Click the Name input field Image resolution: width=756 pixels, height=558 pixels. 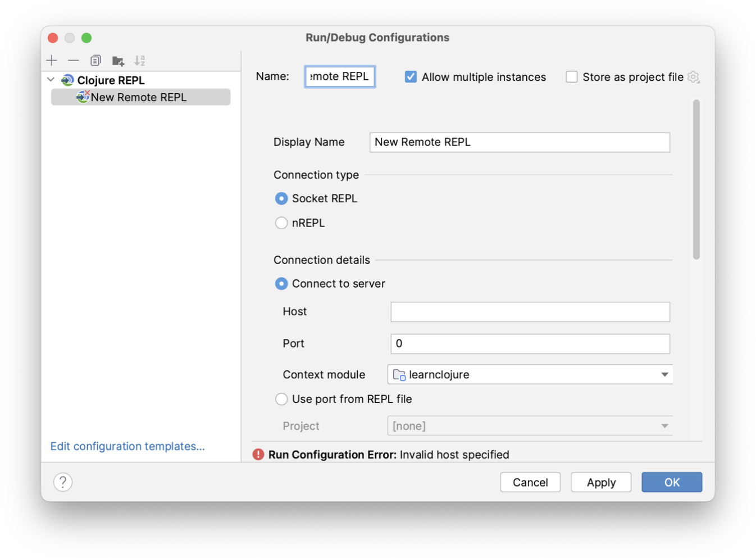[x=340, y=76]
